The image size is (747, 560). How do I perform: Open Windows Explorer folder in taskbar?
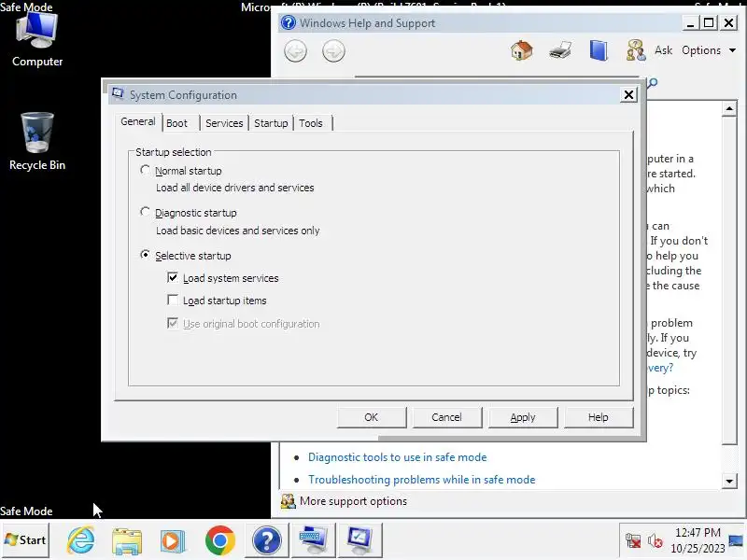127,541
